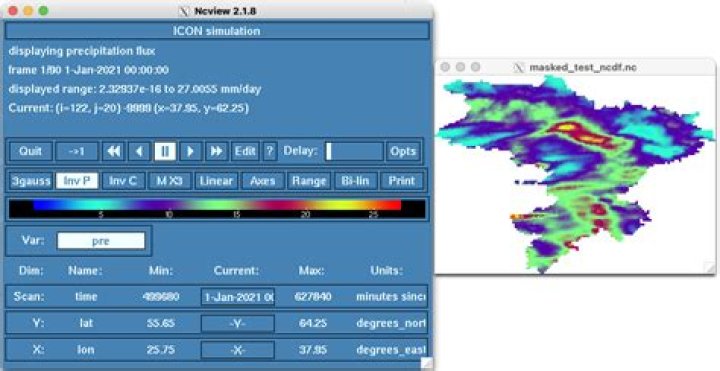The height and width of the screenshot is (371, 720).
Task: Click the resize grip of the Ncview window
Action: tap(427, 364)
